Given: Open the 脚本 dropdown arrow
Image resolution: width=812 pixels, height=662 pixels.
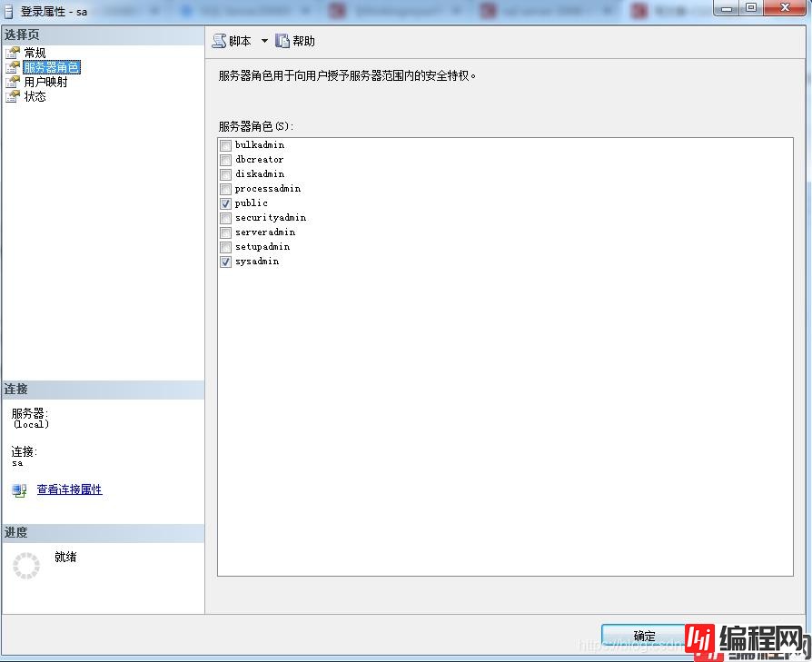Looking at the screenshot, I should tap(264, 41).
